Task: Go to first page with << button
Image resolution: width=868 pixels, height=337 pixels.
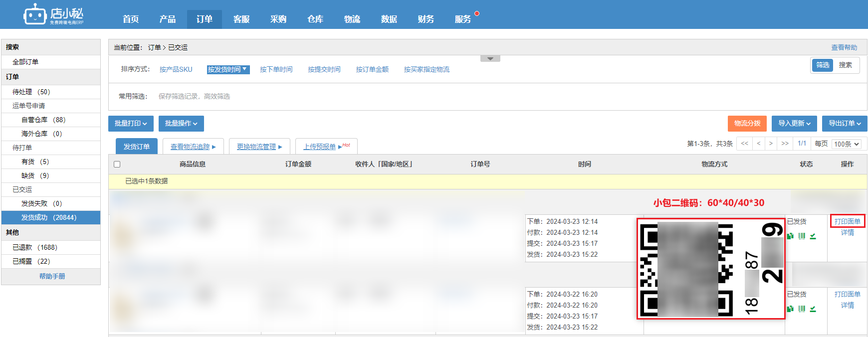Action: (x=744, y=144)
